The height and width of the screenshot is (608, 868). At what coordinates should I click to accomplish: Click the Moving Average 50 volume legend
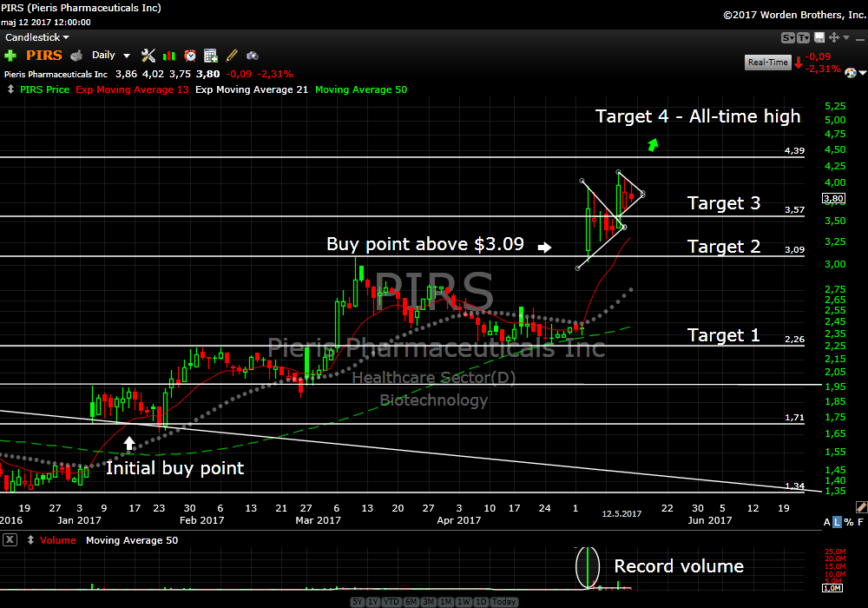pos(132,540)
